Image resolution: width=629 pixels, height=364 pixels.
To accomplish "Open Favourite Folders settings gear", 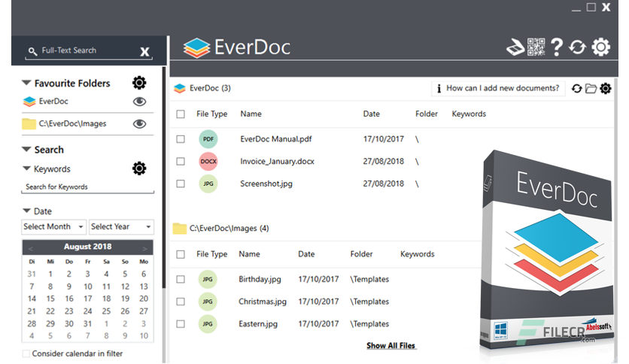I will coord(139,83).
